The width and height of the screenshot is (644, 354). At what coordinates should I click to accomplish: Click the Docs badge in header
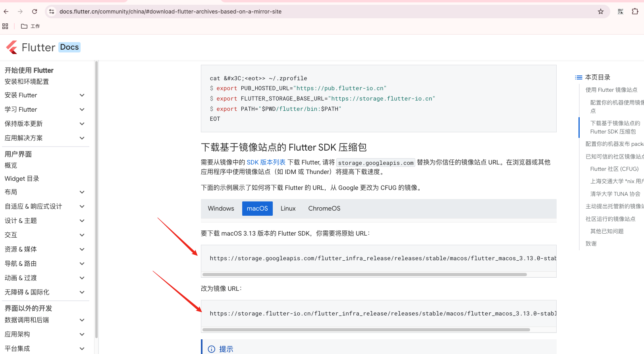tap(69, 47)
